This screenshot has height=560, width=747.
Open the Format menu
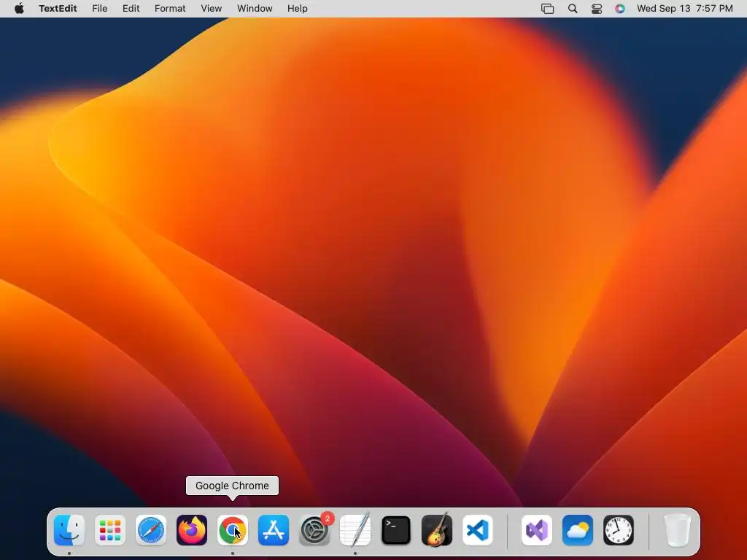point(170,9)
